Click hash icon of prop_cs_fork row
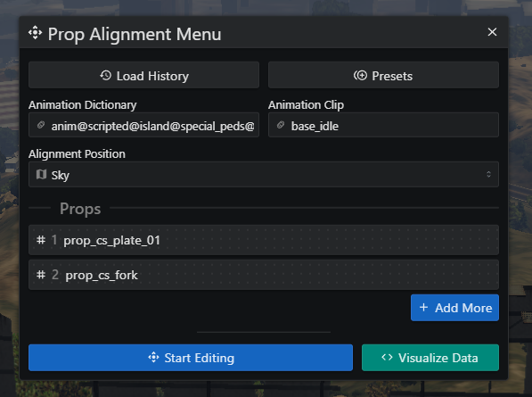Screen dimensions: 532x397 [x=41, y=275]
